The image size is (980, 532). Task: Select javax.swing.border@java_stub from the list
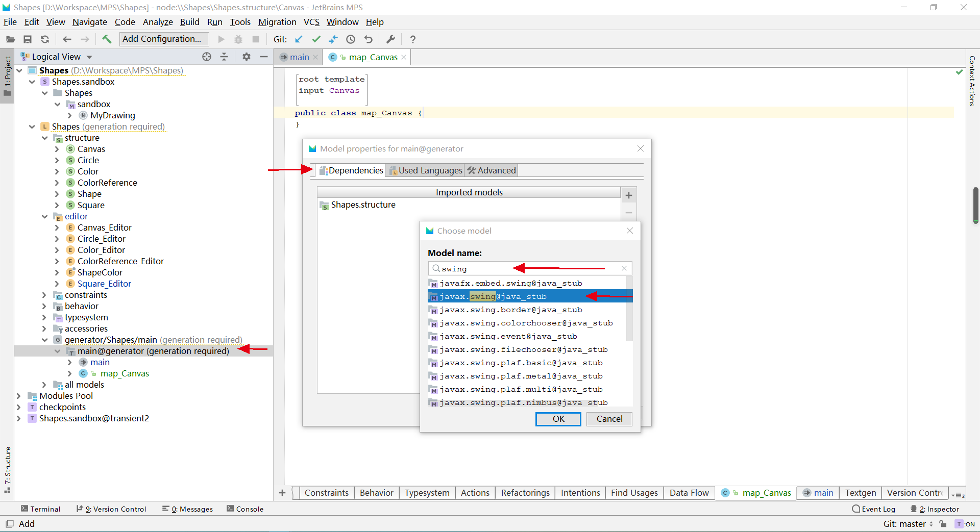(510, 310)
